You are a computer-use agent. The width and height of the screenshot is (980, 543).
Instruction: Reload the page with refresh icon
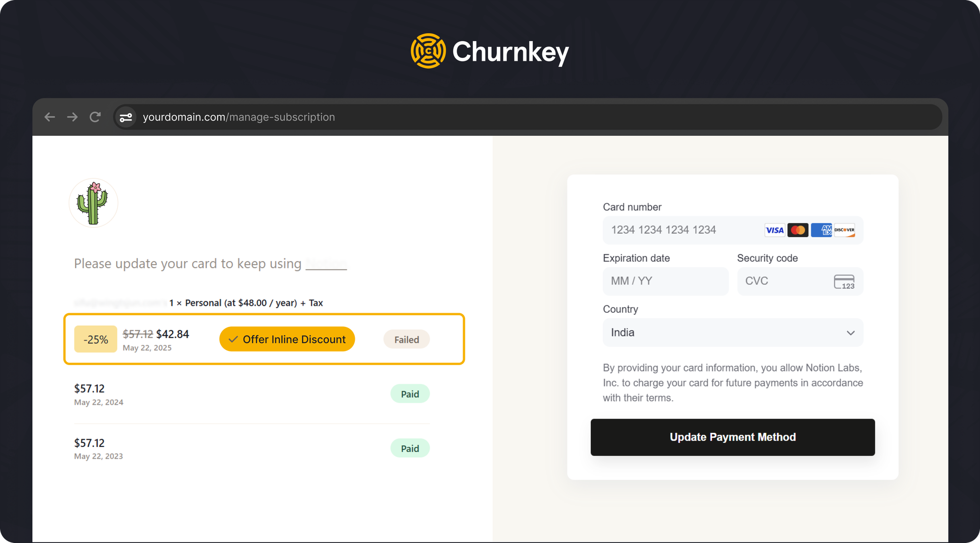pyautogui.click(x=95, y=117)
